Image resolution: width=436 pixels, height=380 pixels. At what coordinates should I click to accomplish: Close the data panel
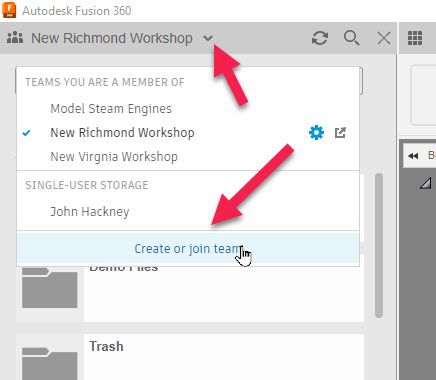(x=384, y=38)
